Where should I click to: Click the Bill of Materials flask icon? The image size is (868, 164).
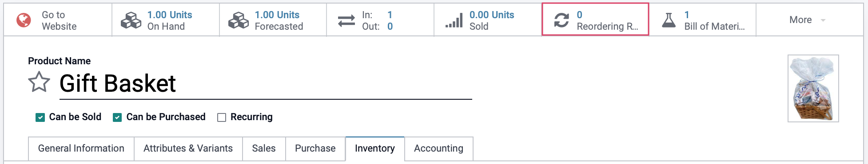[x=669, y=20]
